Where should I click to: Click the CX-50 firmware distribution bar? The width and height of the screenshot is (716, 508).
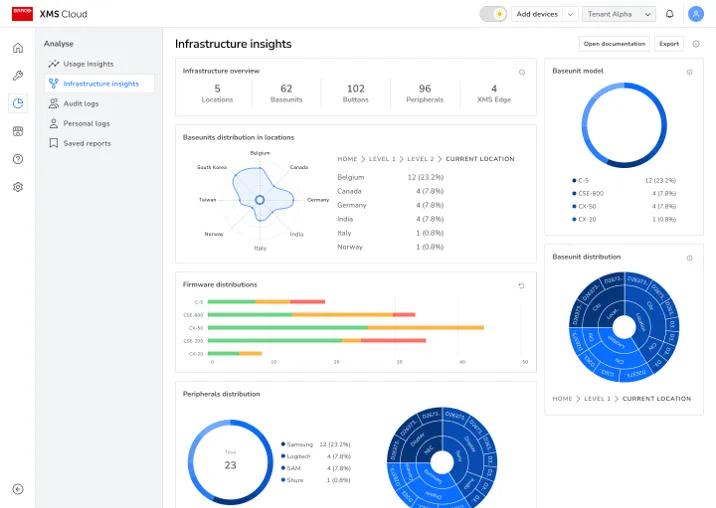(347, 327)
